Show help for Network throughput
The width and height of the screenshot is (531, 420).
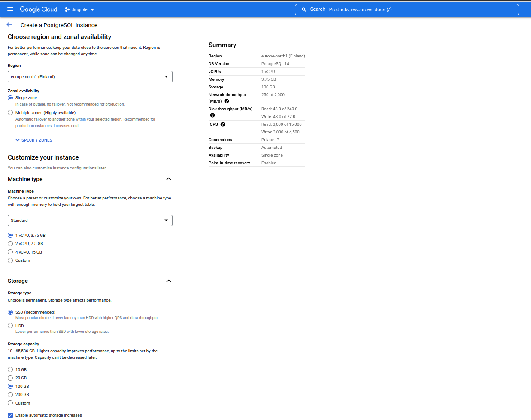click(227, 101)
